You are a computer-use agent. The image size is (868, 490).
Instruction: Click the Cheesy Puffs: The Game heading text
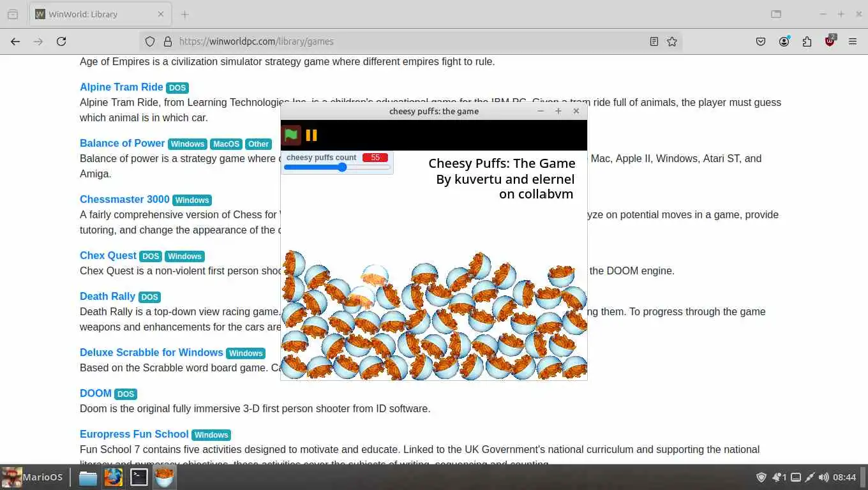(502, 163)
